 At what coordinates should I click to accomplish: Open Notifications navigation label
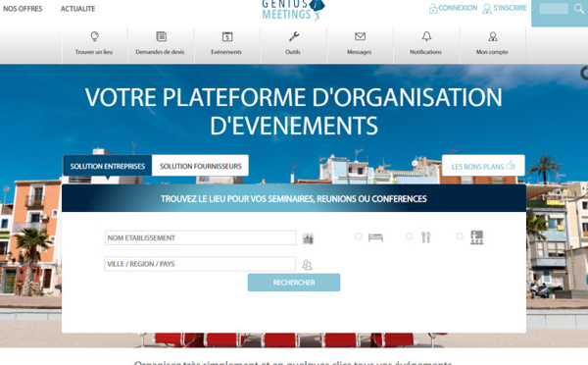tap(425, 52)
